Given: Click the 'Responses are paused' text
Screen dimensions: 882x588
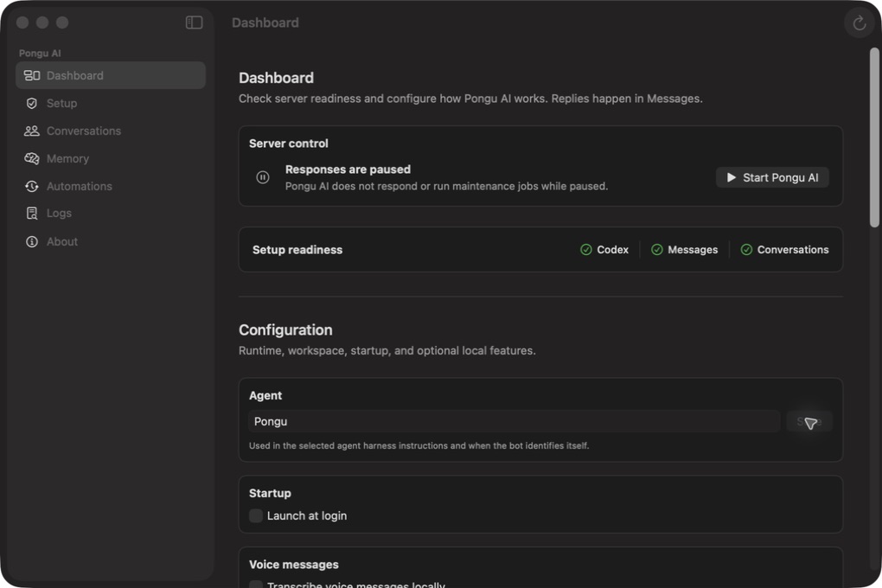Looking at the screenshot, I should coord(348,169).
